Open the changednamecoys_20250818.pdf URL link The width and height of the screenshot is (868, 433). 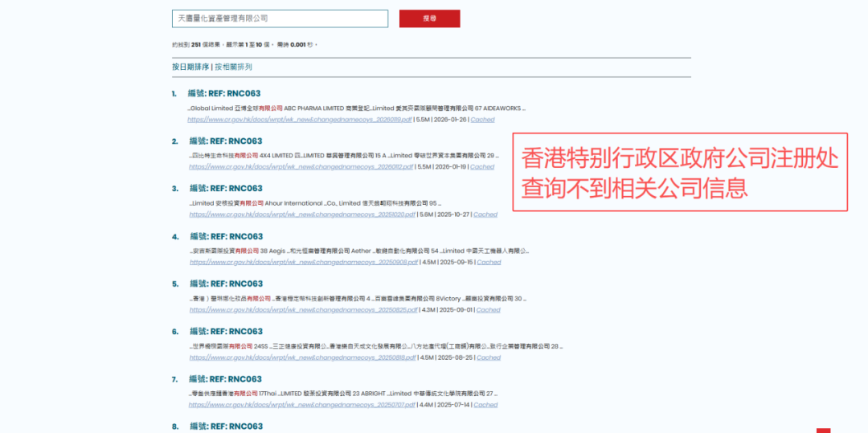pyautogui.click(x=304, y=357)
